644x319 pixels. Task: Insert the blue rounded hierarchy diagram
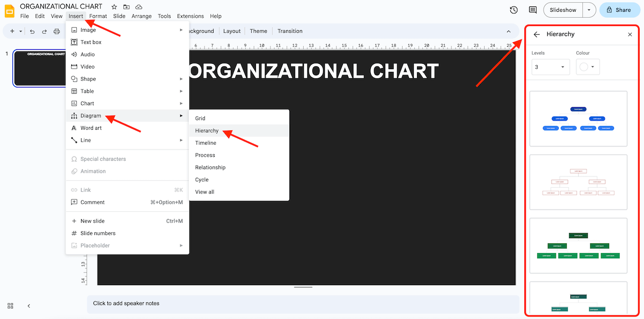[x=578, y=118]
